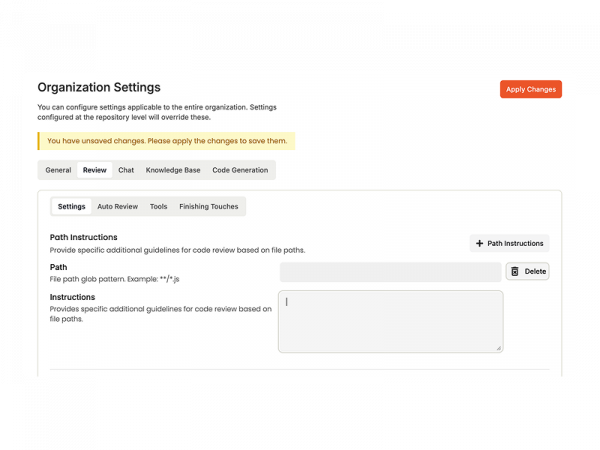
Task: Click the 'Provides specific additional guidelines' hint
Action: (x=161, y=314)
